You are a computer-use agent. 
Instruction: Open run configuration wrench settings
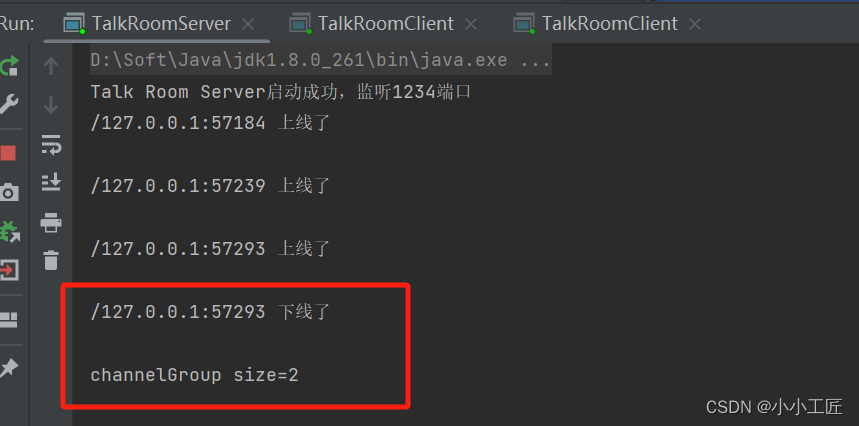click(x=8, y=104)
